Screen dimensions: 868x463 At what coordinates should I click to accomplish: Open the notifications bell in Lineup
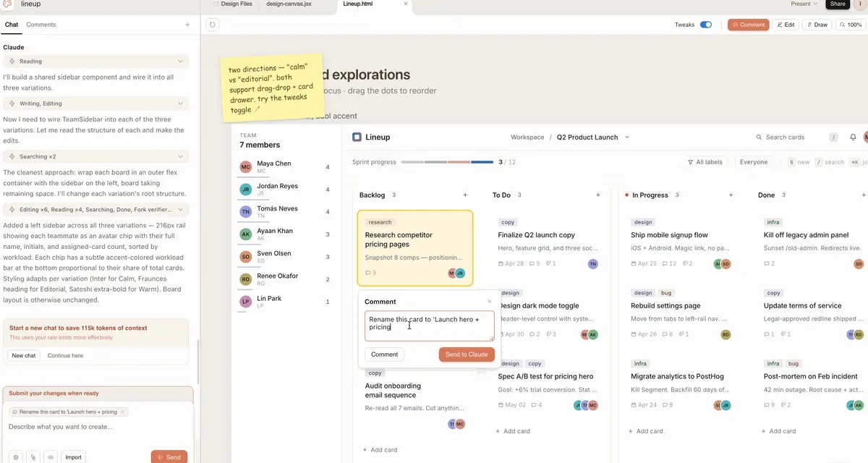click(x=853, y=137)
